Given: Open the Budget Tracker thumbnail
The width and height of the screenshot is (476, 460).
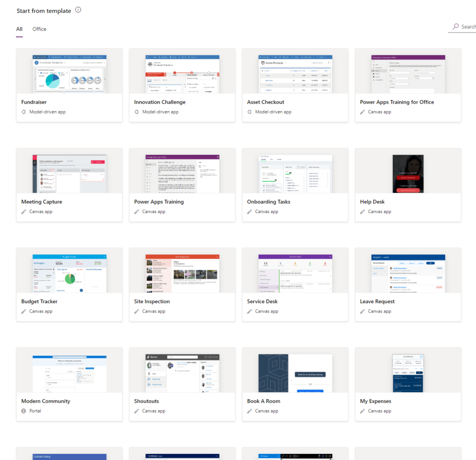Looking at the screenshot, I should click(x=70, y=273).
